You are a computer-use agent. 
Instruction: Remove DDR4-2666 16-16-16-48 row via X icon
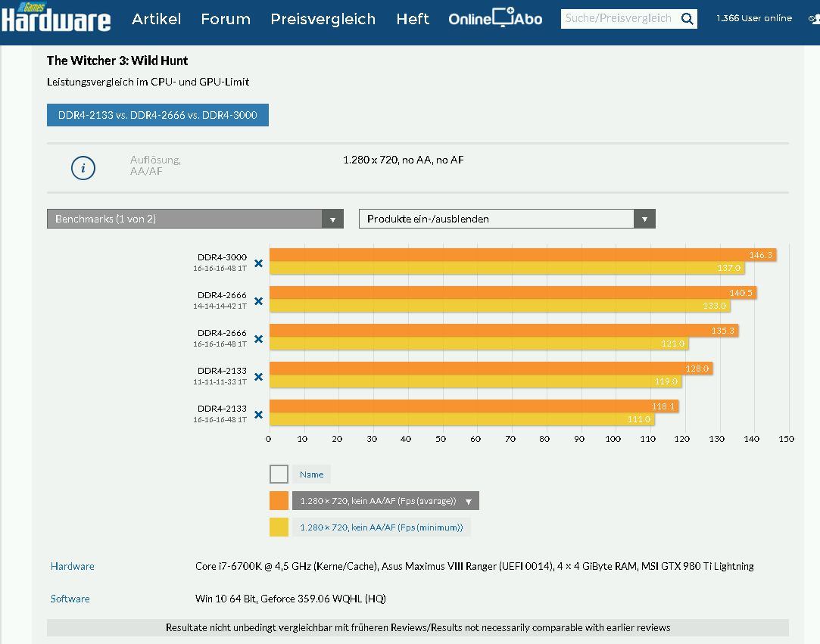click(258, 339)
